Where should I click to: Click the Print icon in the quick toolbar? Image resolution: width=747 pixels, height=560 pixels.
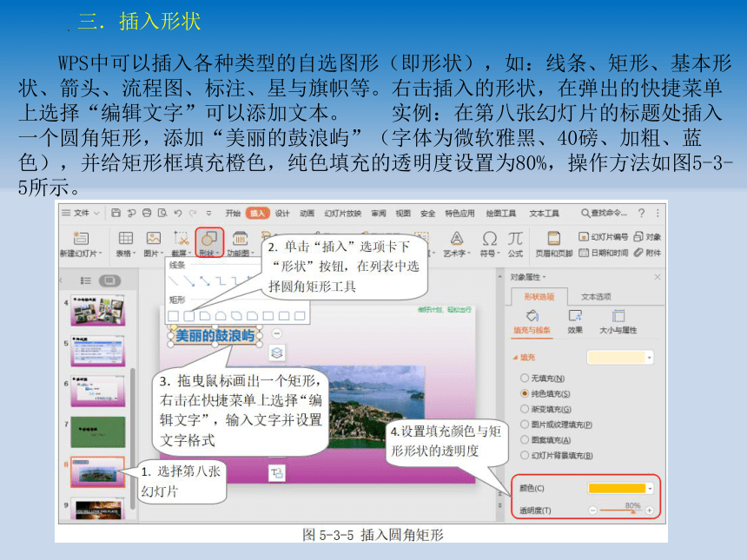pos(147,213)
